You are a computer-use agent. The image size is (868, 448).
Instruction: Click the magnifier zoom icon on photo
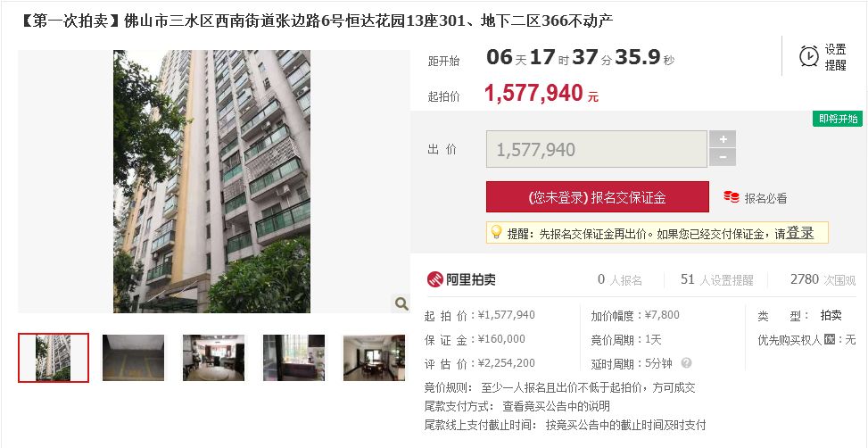coord(401,303)
